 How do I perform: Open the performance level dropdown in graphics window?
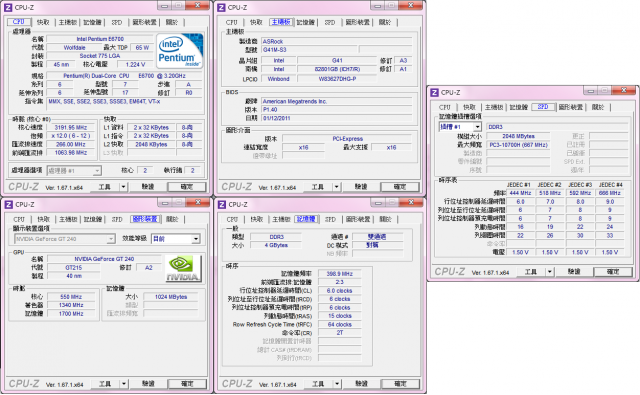196,239
